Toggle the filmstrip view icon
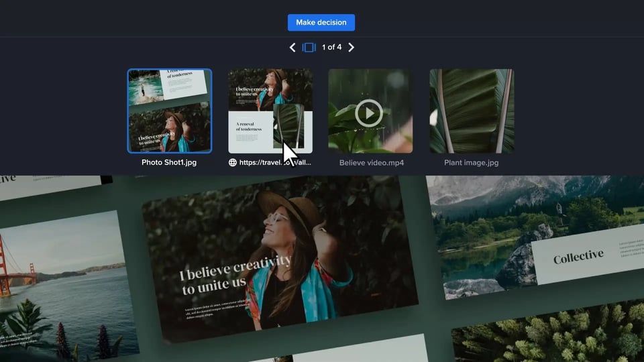This screenshot has width=644, height=362. (309, 47)
